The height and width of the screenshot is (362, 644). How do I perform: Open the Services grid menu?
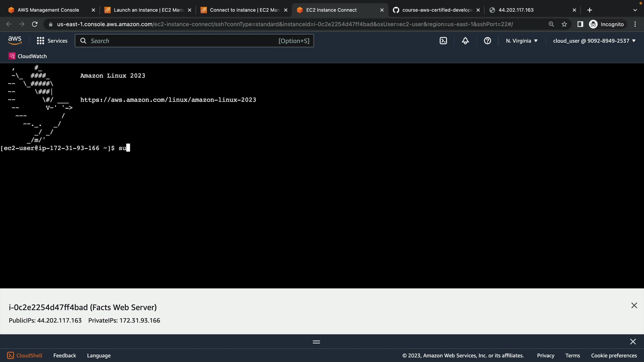[52, 41]
